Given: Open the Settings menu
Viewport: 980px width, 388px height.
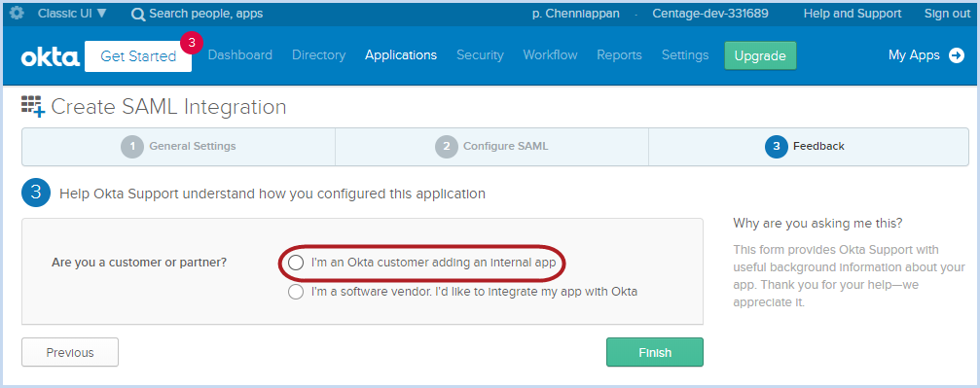Looking at the screenshot, I should tap(685, 55).
